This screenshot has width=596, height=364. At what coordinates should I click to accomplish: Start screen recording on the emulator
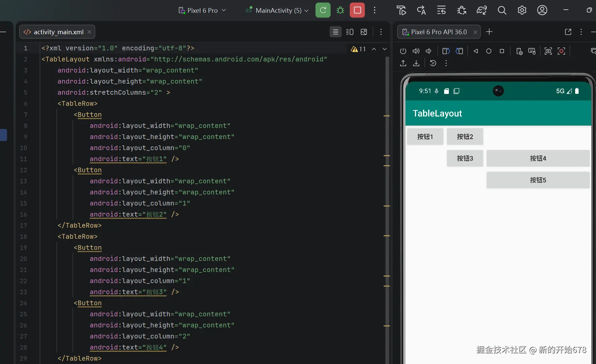pos(561,51)
